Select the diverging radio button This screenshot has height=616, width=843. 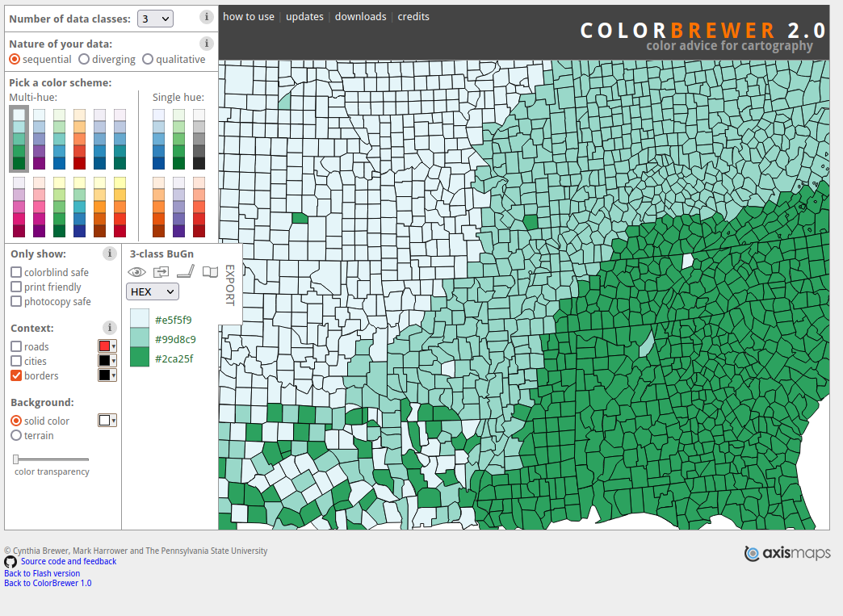tap(85, 59)
